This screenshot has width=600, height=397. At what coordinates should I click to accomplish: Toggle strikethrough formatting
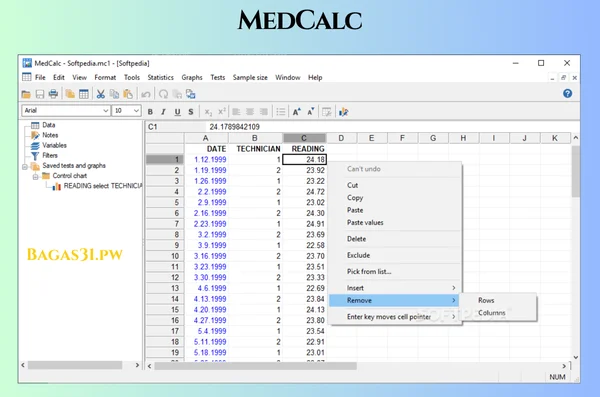[191, 112]
